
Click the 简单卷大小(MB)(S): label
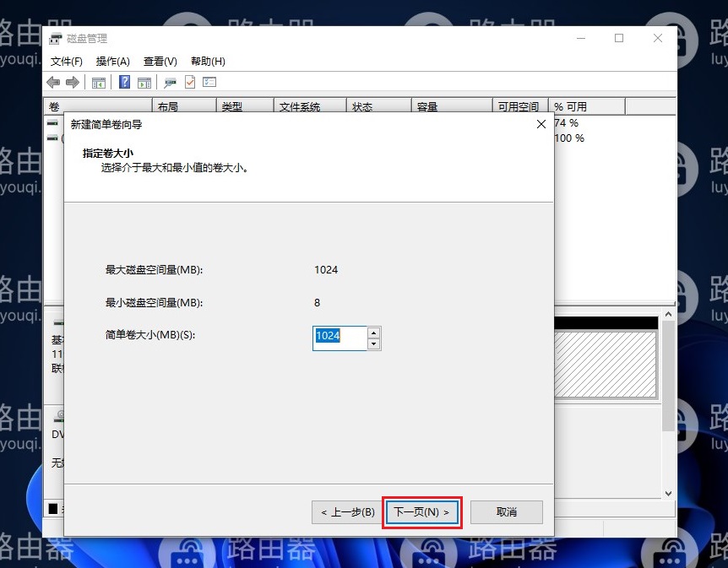pyautogui.click(x=150, y=334)
